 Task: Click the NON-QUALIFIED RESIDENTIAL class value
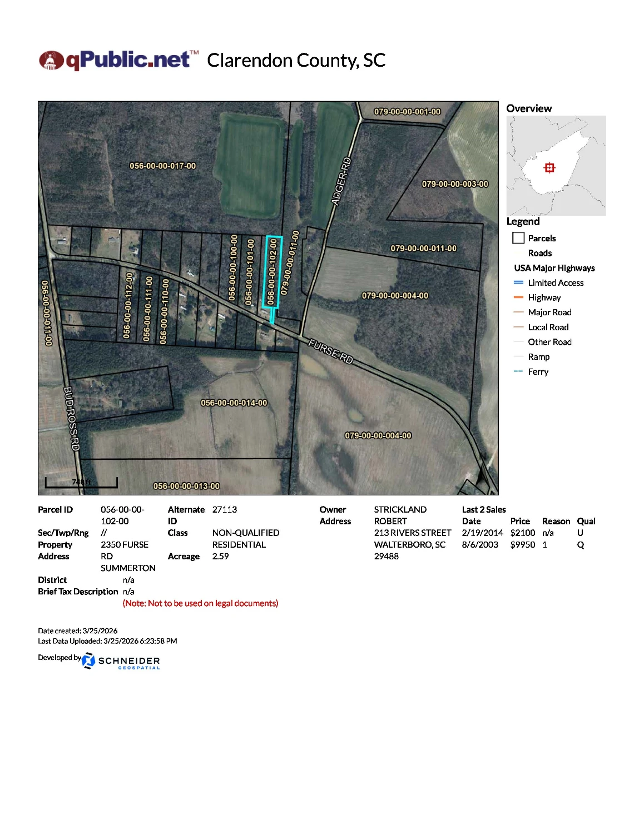pyautogui.click(x=246, y=539)
